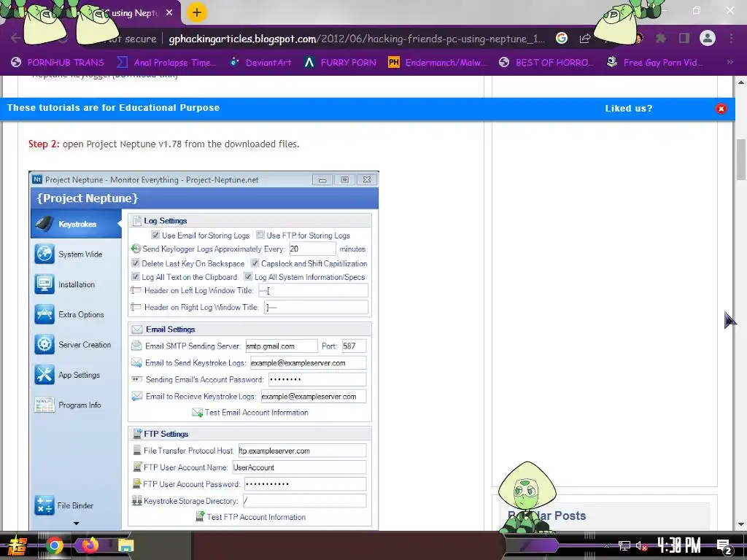
Task: Click the Liked us? banner text
Action: coord(629,109)
